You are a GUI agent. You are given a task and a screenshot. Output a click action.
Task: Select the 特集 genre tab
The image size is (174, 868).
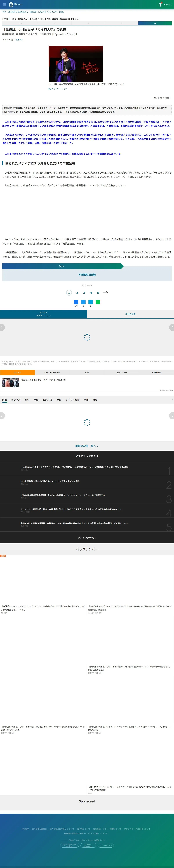pos(95,400)
